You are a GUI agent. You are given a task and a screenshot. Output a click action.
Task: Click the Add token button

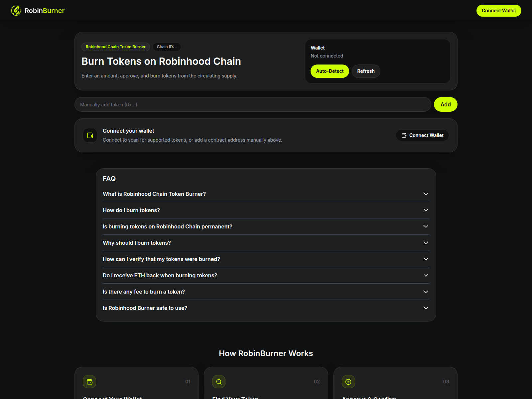tap(446, 104)
